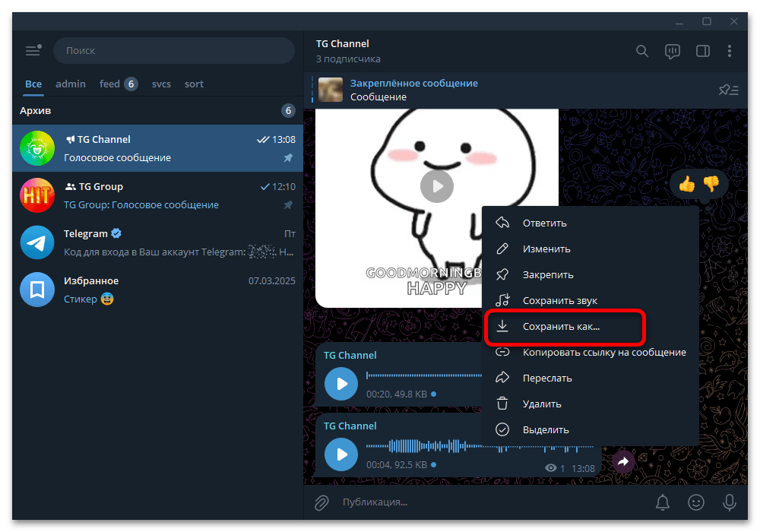Choose Сохранить звук menu entry

coord(590,300)
